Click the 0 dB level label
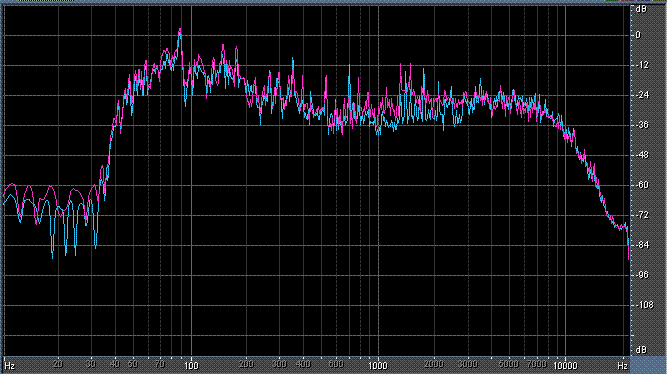Viewport: 667px width, 374px height. pos(638,35)
